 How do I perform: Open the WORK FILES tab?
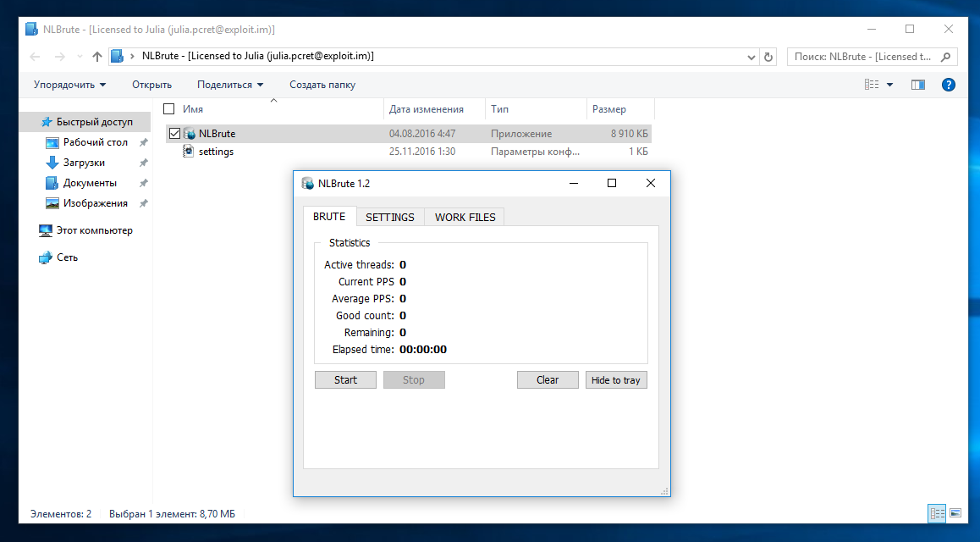(465, 217)
